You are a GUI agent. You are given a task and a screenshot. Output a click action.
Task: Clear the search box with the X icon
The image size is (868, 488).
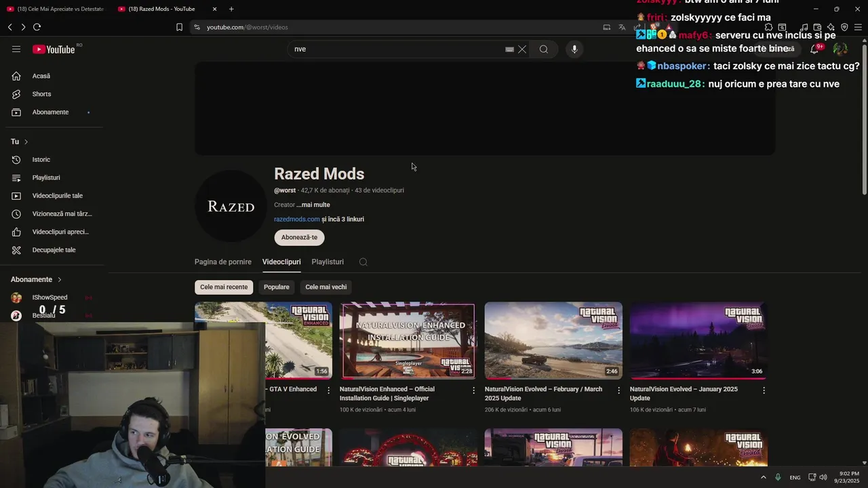pyautogui.click(x=522, y=49)
